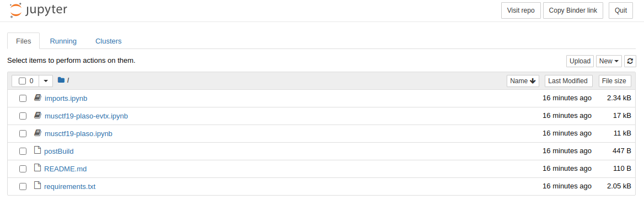
Task: Open the New dropdown menu
Action: coord(609,61)
